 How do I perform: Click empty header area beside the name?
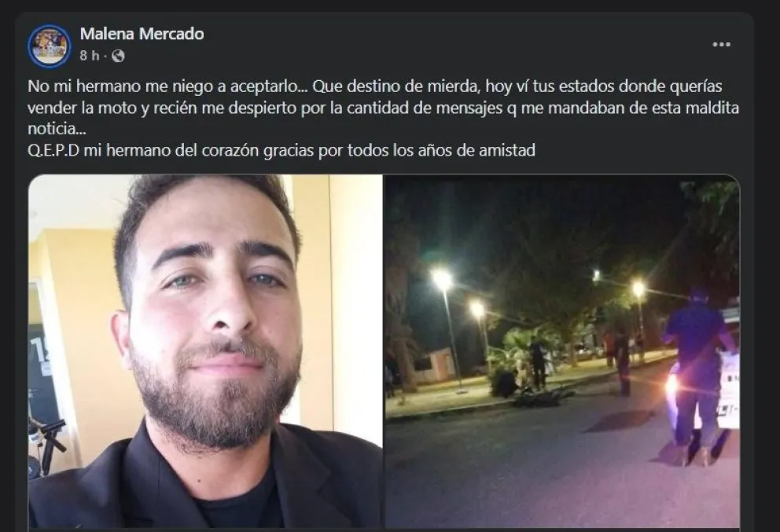click(447, 44)
